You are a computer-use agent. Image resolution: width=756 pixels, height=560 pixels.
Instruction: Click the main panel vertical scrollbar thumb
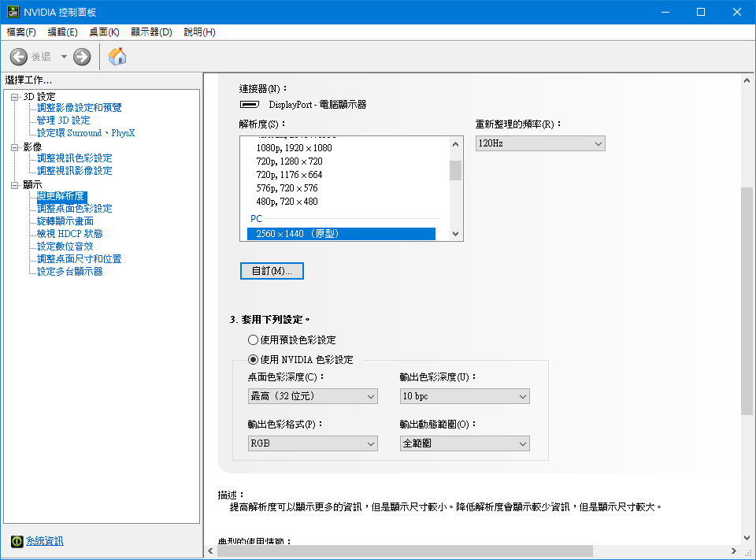pyautogui.click(x=747, y=301)
